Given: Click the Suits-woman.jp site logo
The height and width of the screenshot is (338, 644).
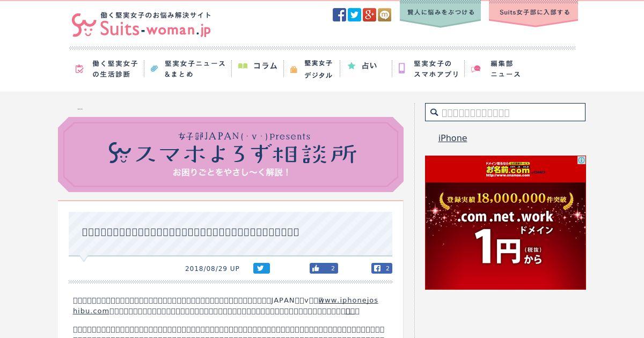Looking at the screenshot, I should [141, 25].
